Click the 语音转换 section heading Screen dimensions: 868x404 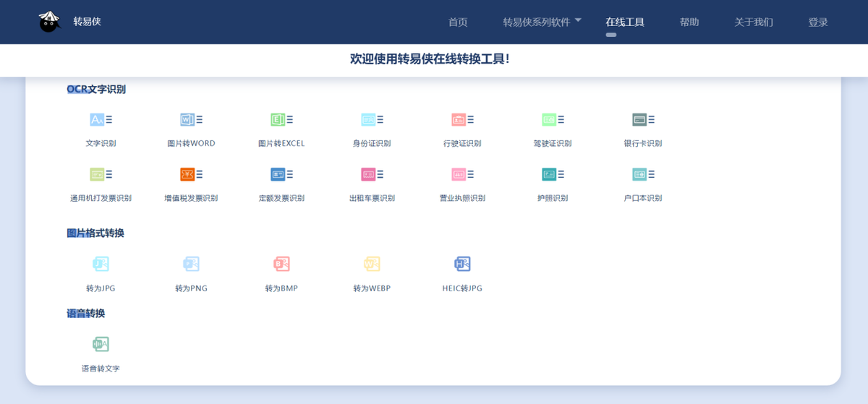pyautogui.click(x=86, y=313)
